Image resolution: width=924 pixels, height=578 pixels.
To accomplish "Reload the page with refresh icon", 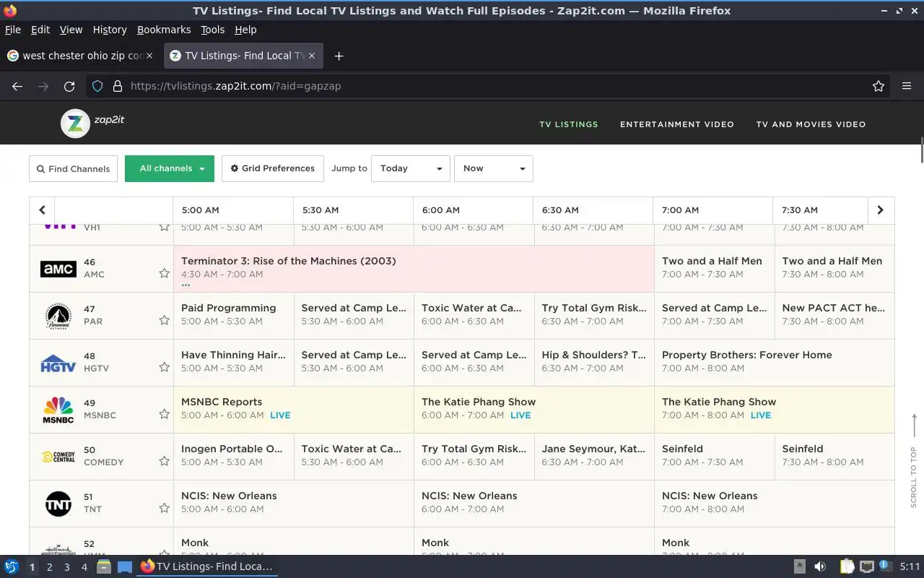I will [69, 86].
